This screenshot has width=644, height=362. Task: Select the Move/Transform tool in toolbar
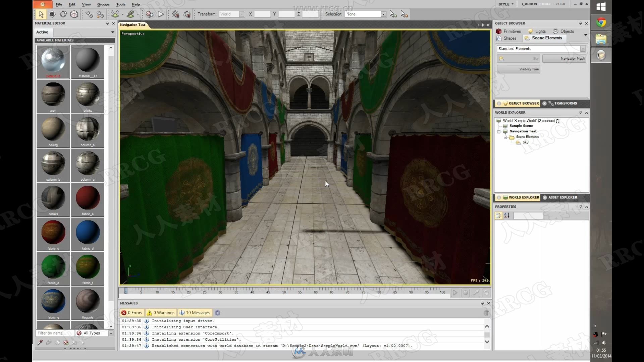52,14
